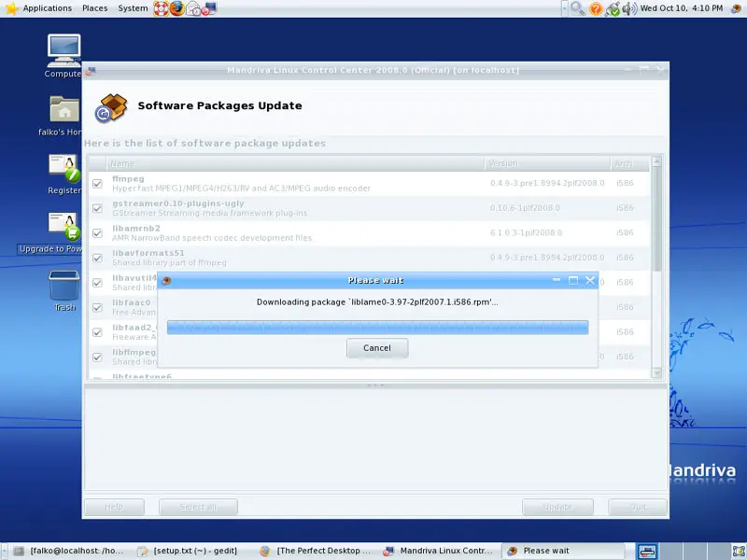Click the star icon beside Applications
The width and height of the screenshot is (747, 560).
pos(11,8)
